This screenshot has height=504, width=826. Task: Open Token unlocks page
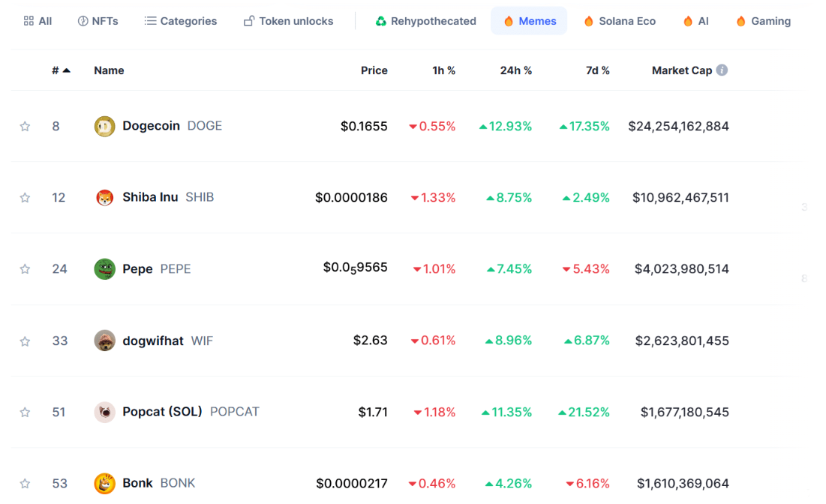[288, 21]
